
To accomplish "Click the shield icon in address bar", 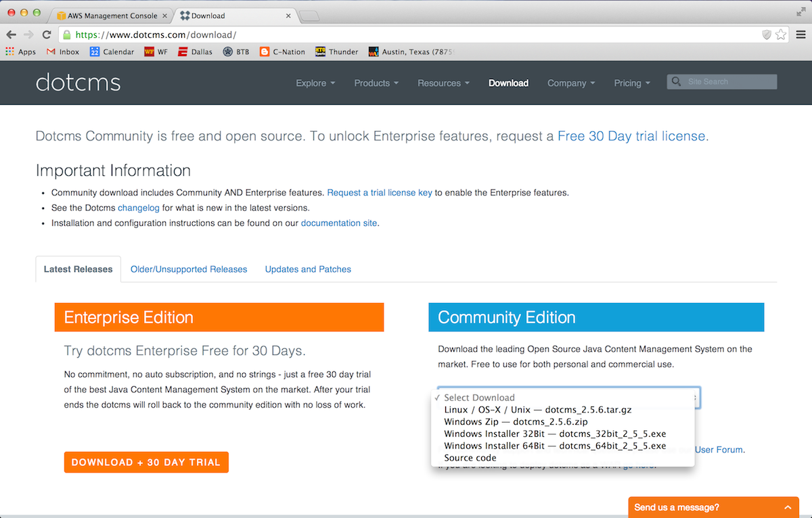I will point(767,34).
